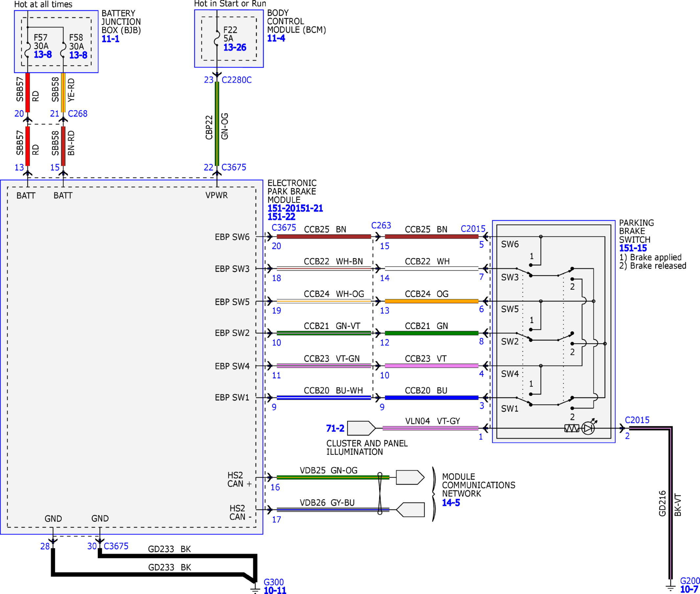
Task: Follow the 10-11 ground reference link
Action: coord(275,590)
